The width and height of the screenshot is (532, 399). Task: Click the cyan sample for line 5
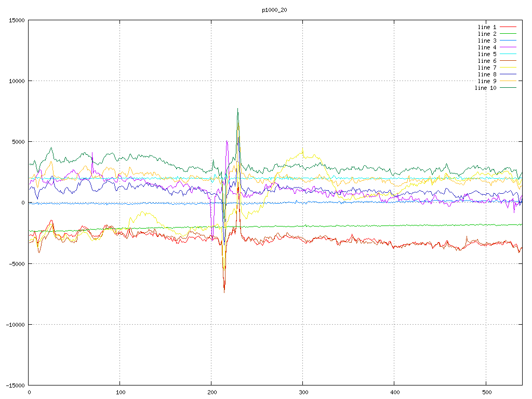click(x=508, y=54)
